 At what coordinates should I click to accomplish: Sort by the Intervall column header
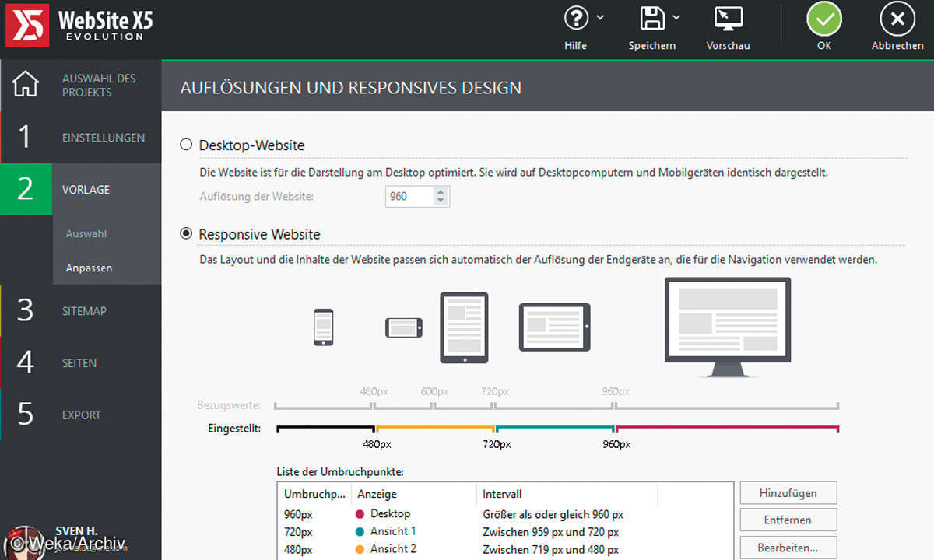(x=567, y=494)
